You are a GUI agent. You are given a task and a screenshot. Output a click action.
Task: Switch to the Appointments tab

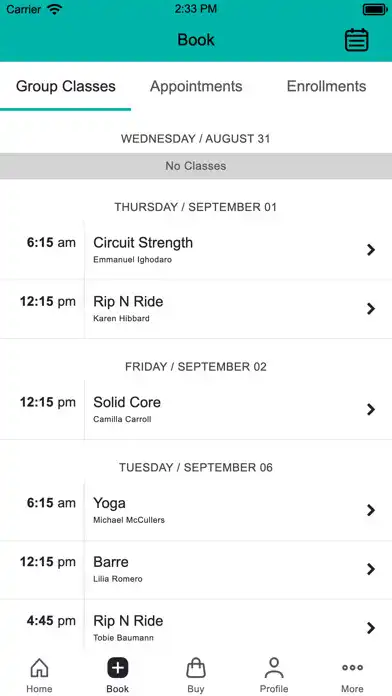tap(196, 86)
